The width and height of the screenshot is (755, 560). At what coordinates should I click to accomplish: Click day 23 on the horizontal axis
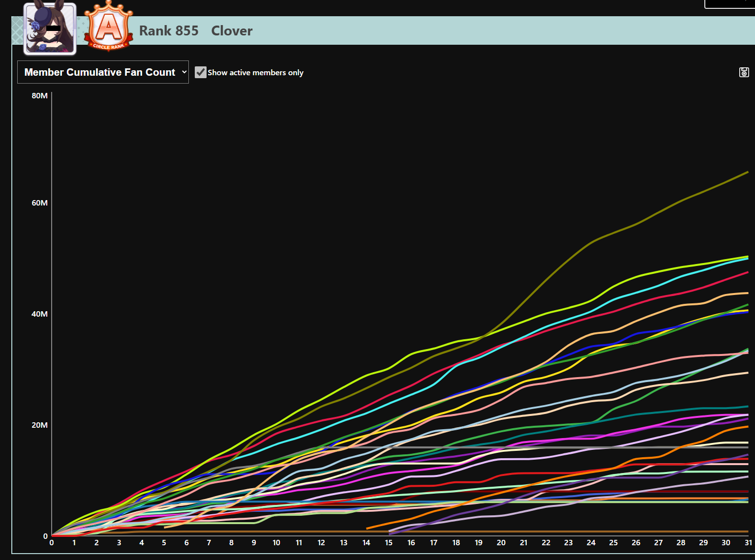[569, 543]
